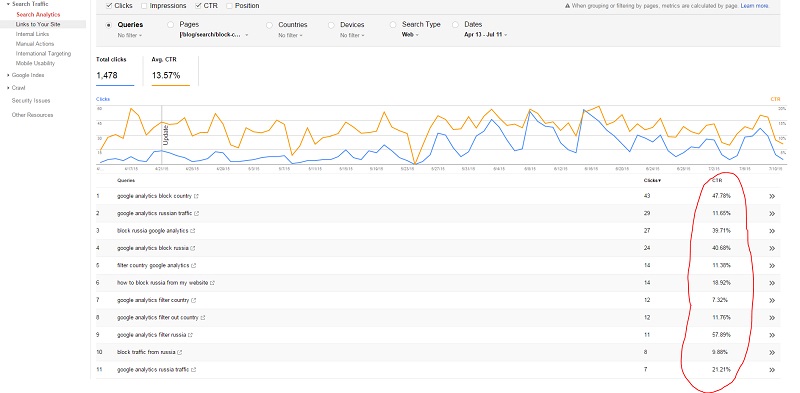Click double-arrow for 'google analytics filter russia' row
Screen dimensions: 800x393
[772, 335]
